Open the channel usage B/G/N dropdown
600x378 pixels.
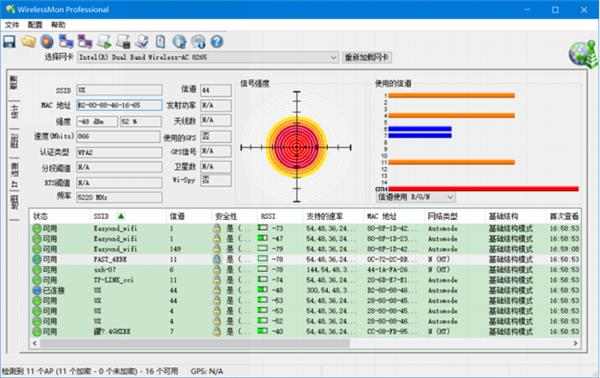tap(416, 197)
